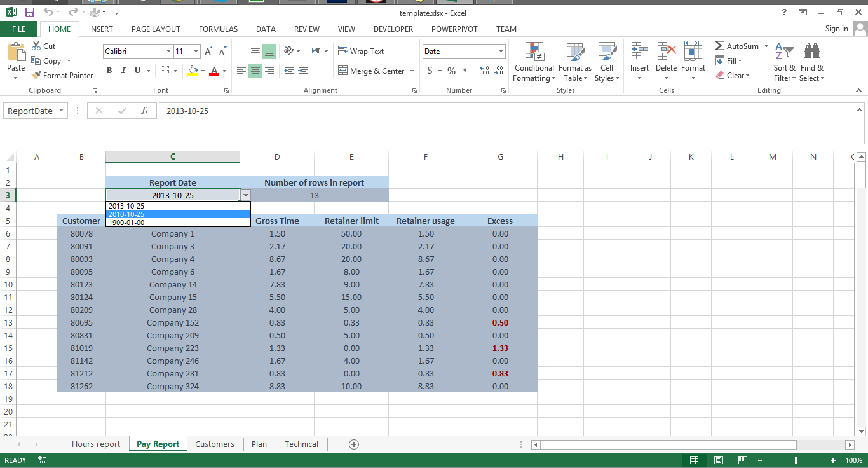Increase font size
868x468 pixels.
pos(209,52)
